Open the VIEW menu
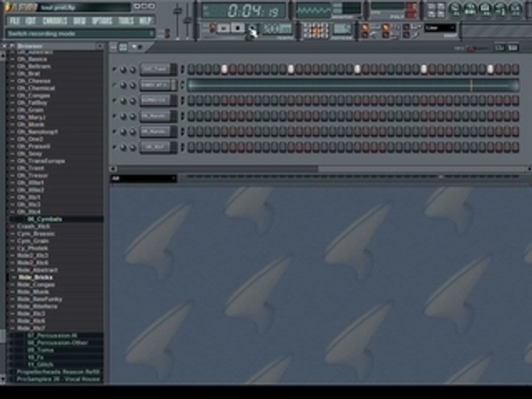 click(79, 21)
